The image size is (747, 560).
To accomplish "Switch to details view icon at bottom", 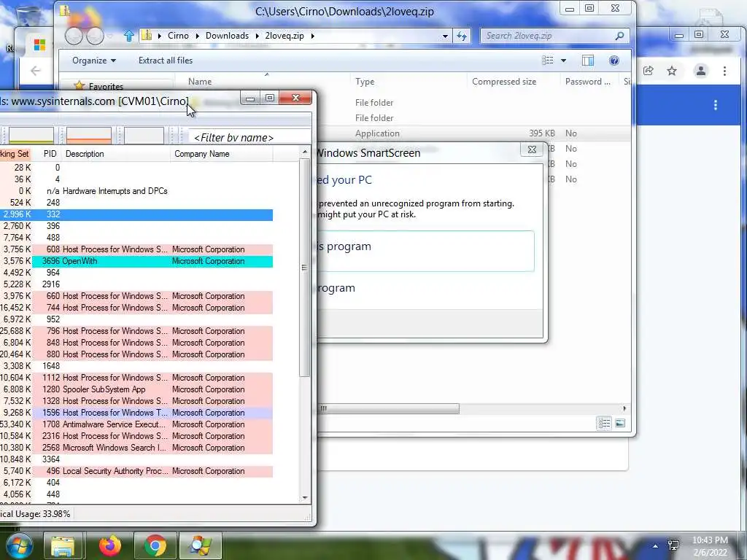I will pyautogui.click(x=604, y=423).
